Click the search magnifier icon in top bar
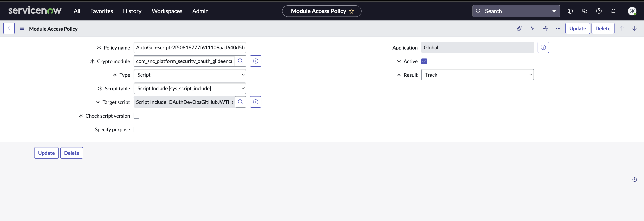 click(x=478, y=11)
